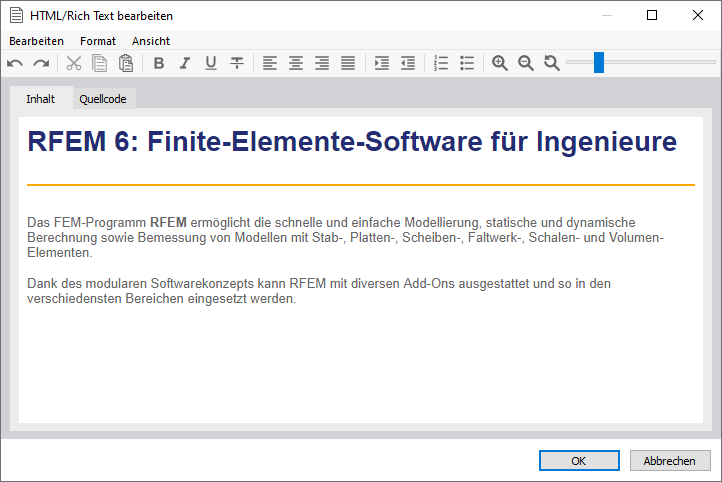Toggle strikethrough formatting

(237, 63)
